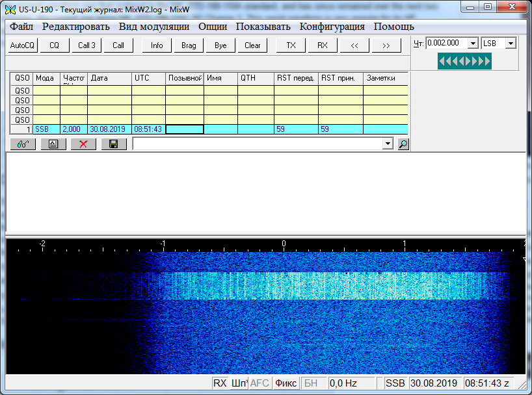Open the LSB mode dropdown arrow
Image resolution: width=532 pixels, height=395 pixels.
point(511,43)
